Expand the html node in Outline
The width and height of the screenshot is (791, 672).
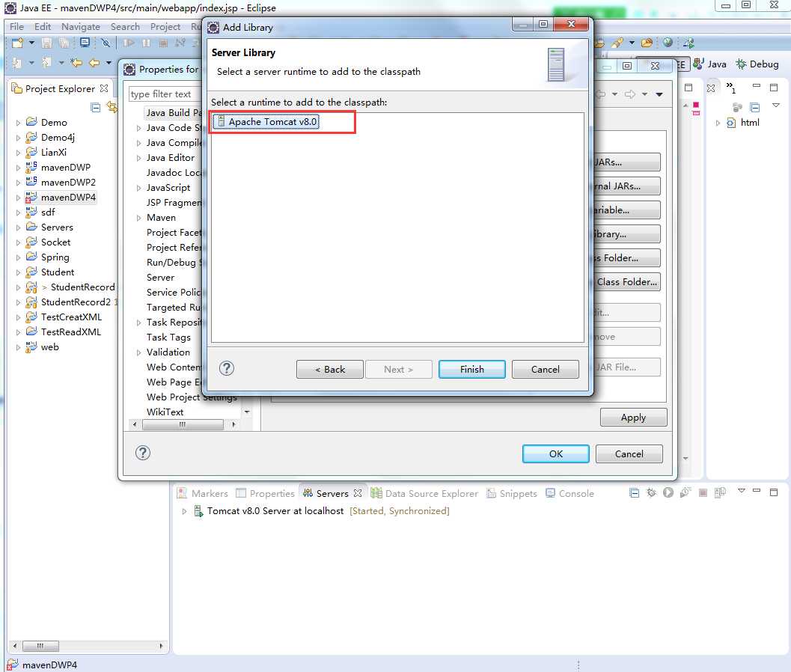tap(718, 123)
